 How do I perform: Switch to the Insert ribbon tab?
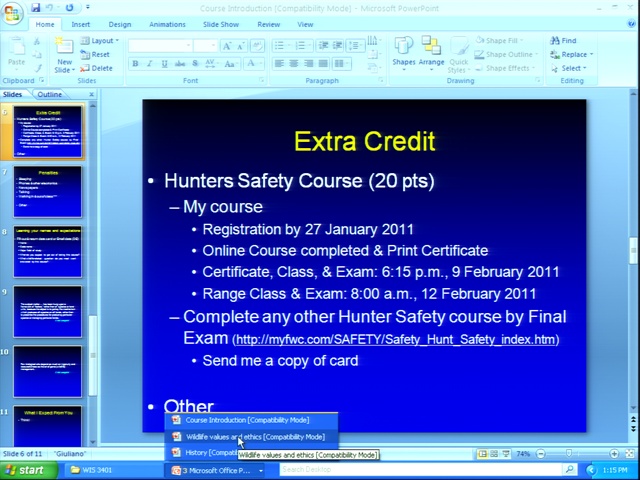click(80, 24)
